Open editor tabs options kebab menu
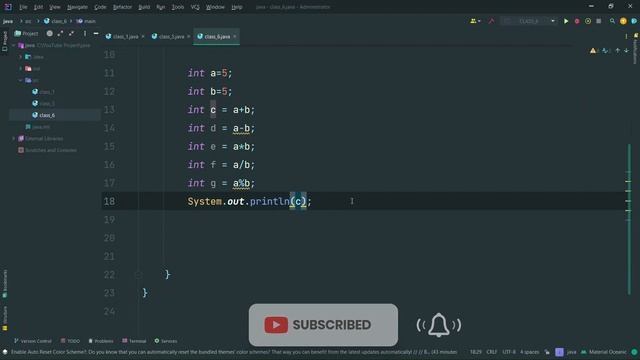This screenshot has height=360, width=640. (626, 37)
